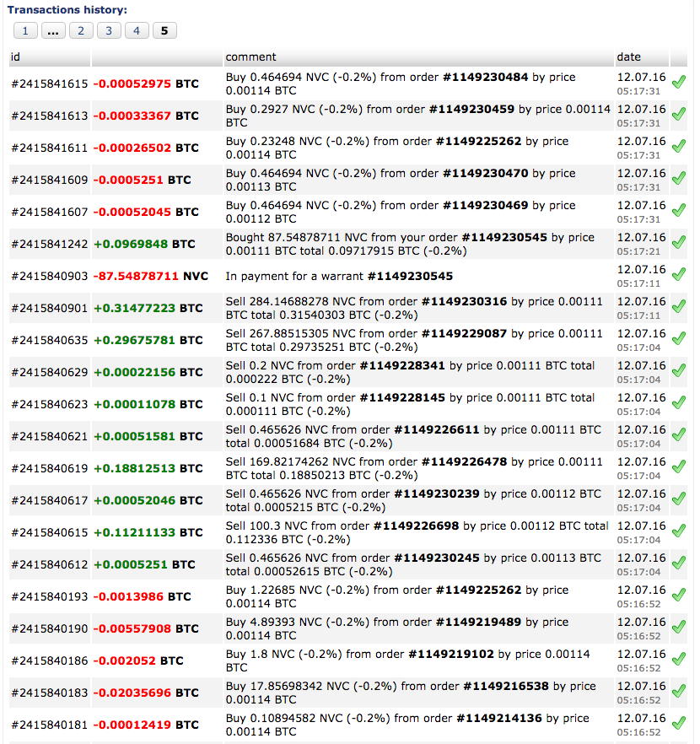Open order #1149228145 link
Image resolution: width=700 pixels, height=744 pixels.
tap(402, 397)
